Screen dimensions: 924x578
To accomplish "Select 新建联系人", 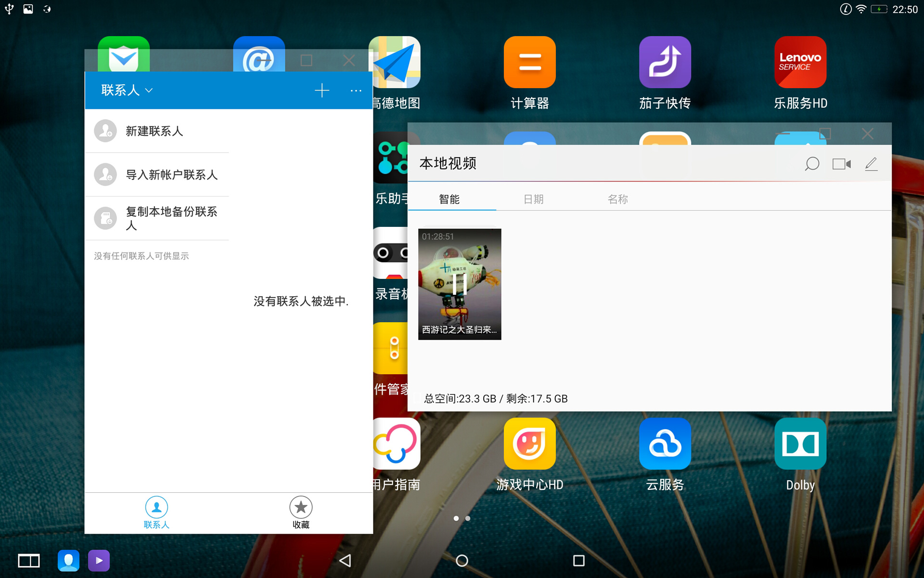I will point(154,131).
